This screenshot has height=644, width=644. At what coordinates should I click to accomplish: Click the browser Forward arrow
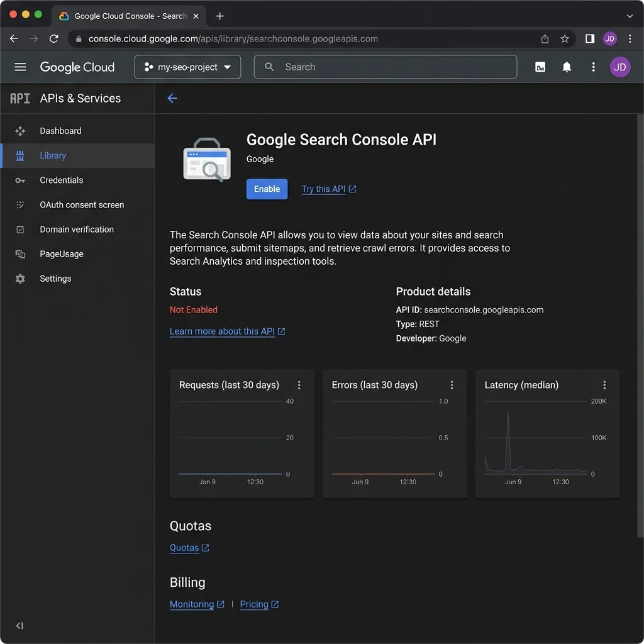pyautogui.click(x=34, y=38)
